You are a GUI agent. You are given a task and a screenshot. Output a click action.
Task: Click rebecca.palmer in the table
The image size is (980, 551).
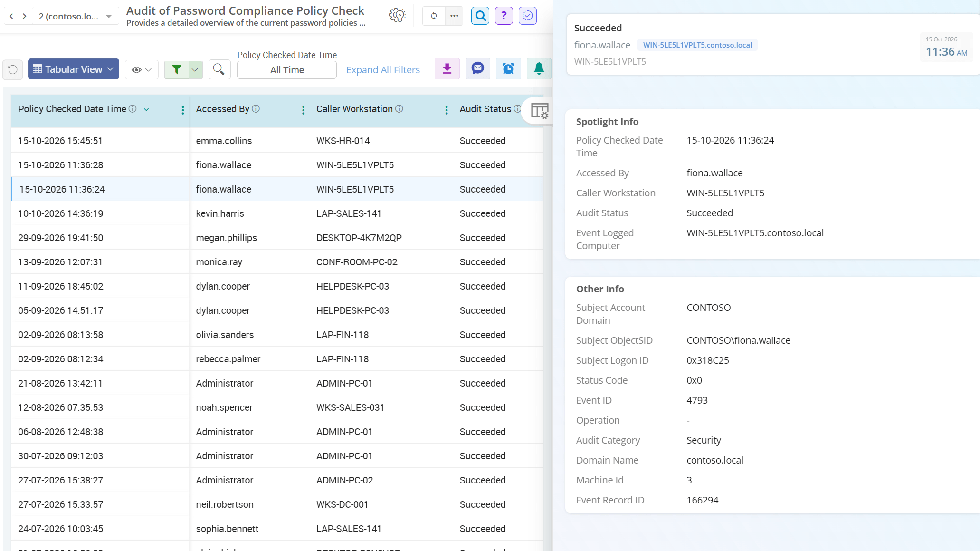[x=228, y=359]
